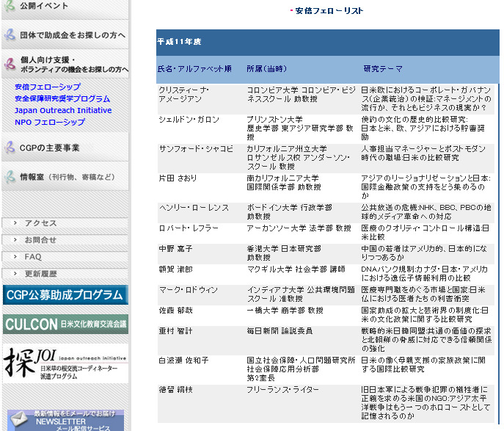
Task: Select the name マーク・ロドウィン
Action: click(189, 290)
